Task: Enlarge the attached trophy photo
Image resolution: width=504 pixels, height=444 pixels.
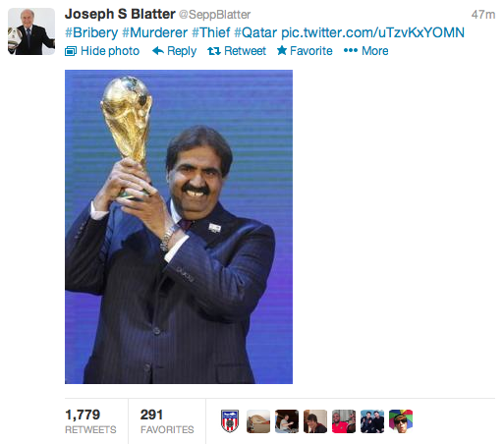Action: [179, 227]
